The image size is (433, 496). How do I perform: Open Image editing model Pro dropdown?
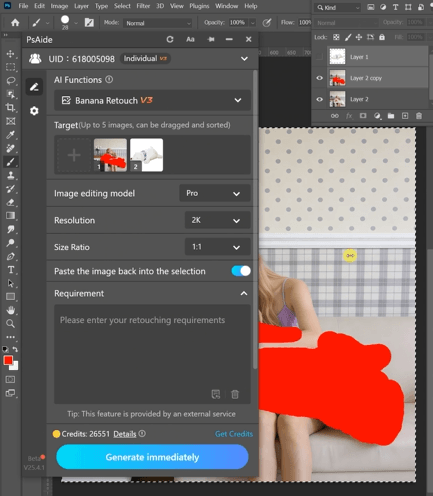tap(215, 193)
